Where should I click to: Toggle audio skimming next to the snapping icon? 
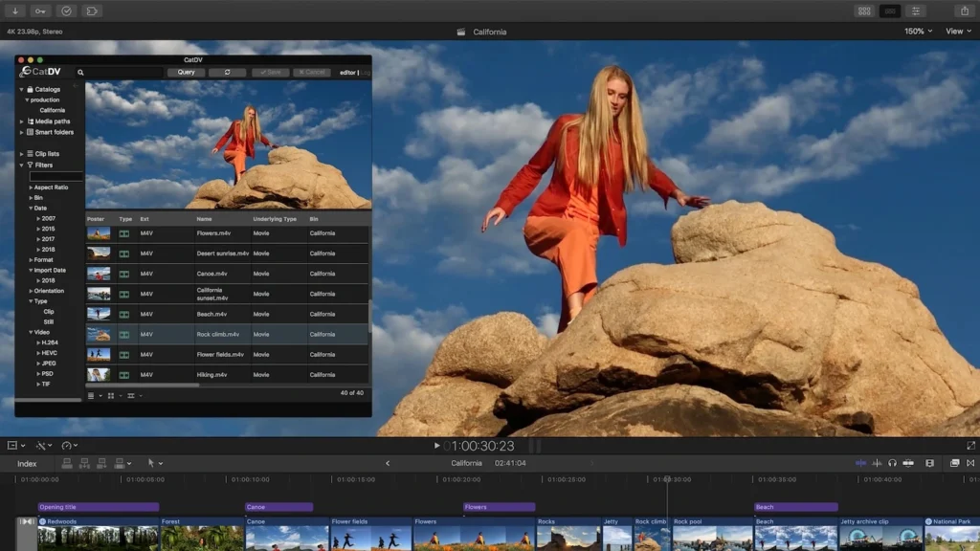pos(877,463)
